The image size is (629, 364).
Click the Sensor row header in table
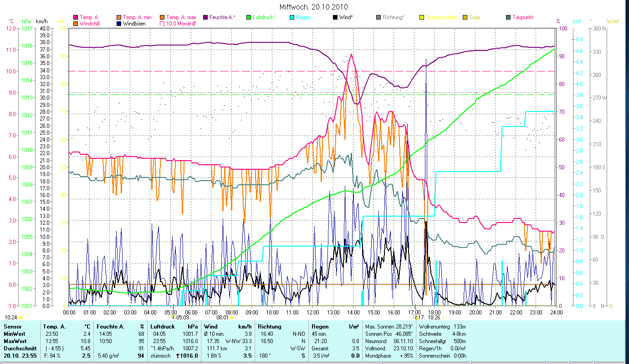point(12,326)
